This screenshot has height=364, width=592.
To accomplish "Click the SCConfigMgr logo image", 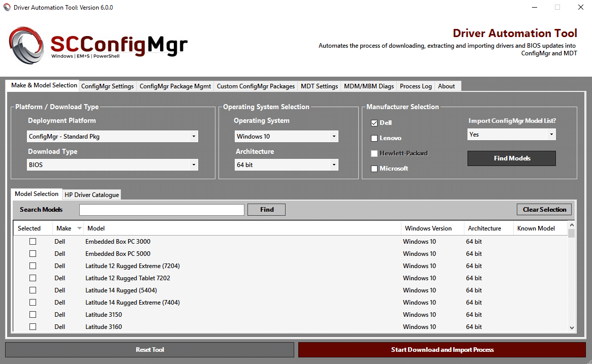I will coord(98,45).
